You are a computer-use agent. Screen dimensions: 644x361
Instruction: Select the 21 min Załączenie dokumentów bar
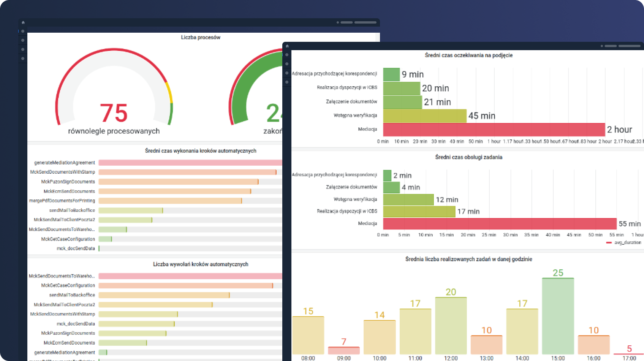pyautogui.click(x=403, y=102)
